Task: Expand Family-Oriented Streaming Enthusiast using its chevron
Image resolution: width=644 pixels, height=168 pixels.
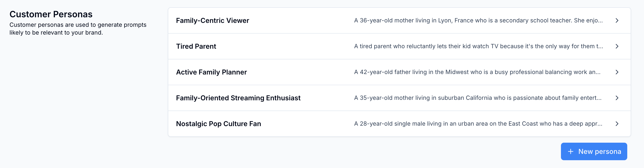Action: 617,98
